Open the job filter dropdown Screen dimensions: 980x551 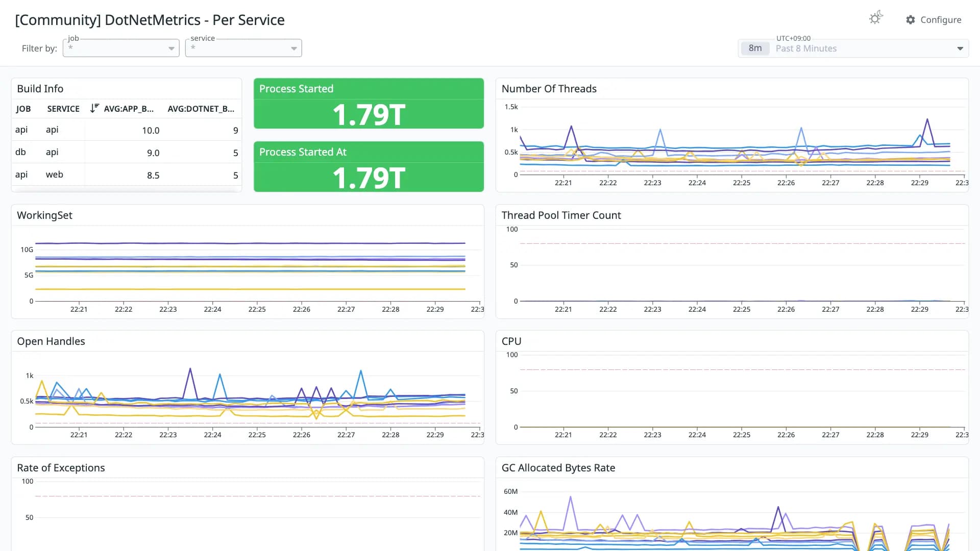point(121,48)
